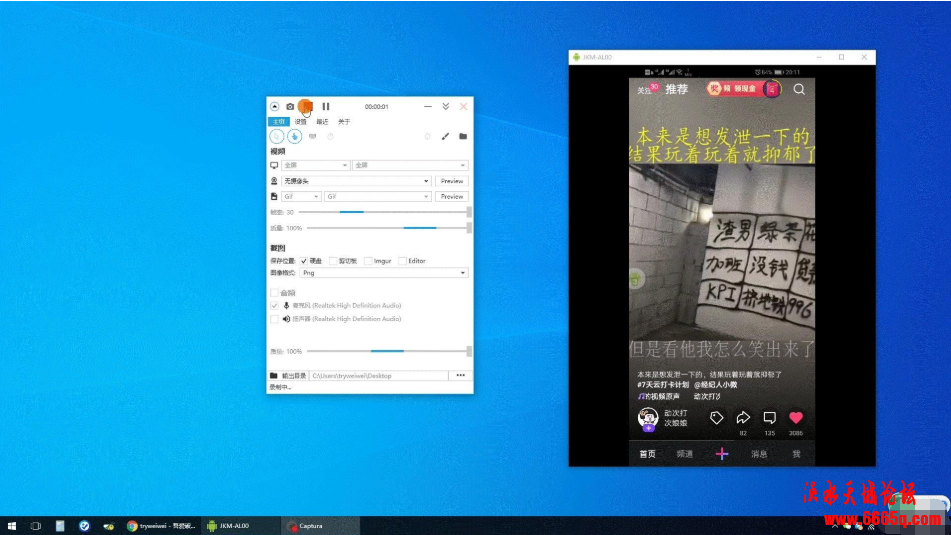951x535 pixels.
Task: Open 关注 tab in phone app
Action: [x=644, y=91]
